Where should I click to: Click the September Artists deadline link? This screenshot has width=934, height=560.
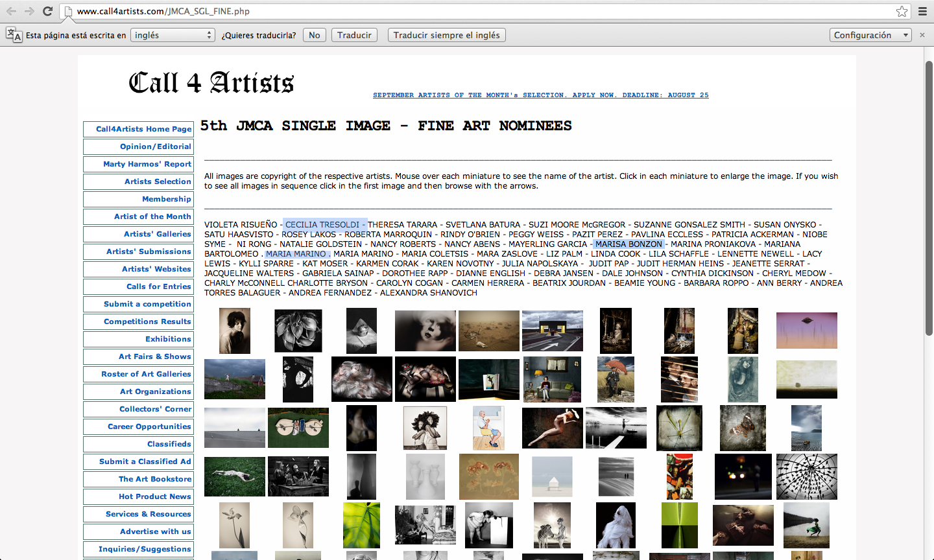(x=540, y=95)
